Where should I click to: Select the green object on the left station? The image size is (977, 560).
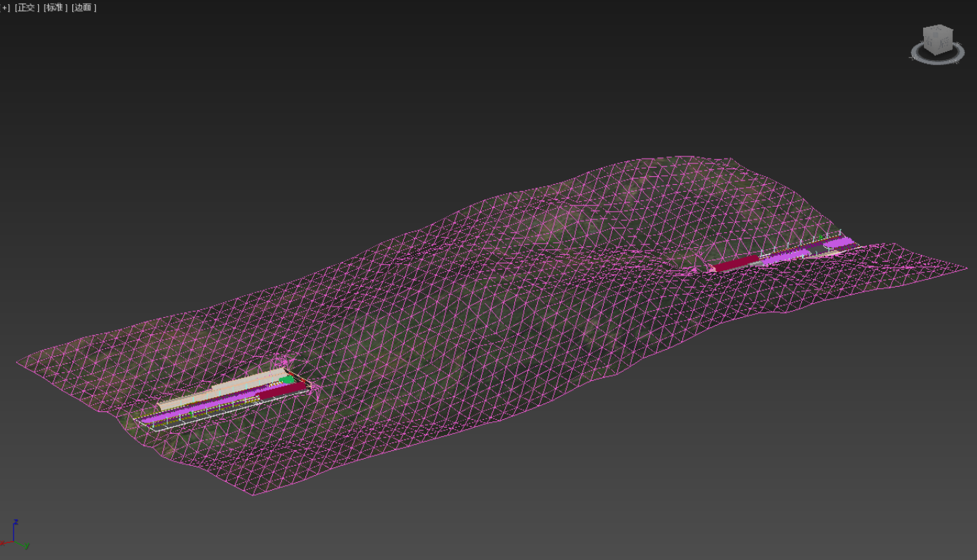pos(287,380)
